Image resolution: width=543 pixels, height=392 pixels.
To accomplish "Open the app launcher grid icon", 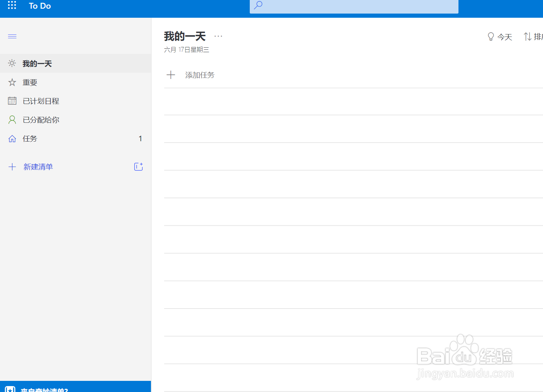I will click(x=12, y=5).
